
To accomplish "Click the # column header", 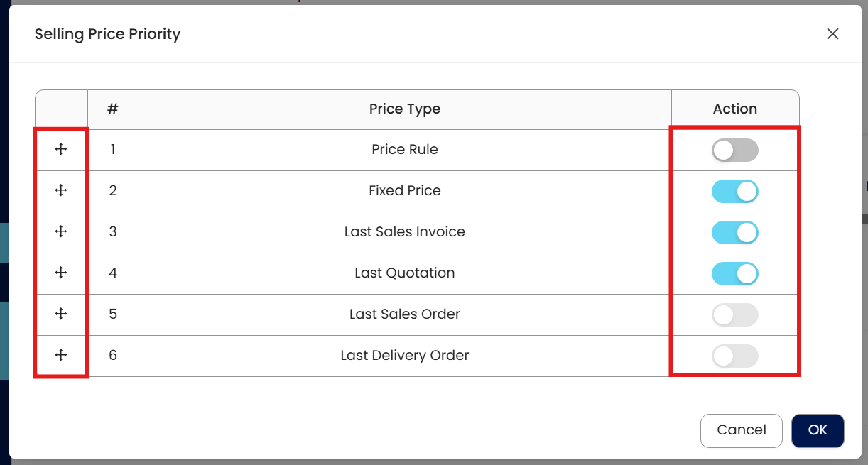I will (x=113, y=109).
